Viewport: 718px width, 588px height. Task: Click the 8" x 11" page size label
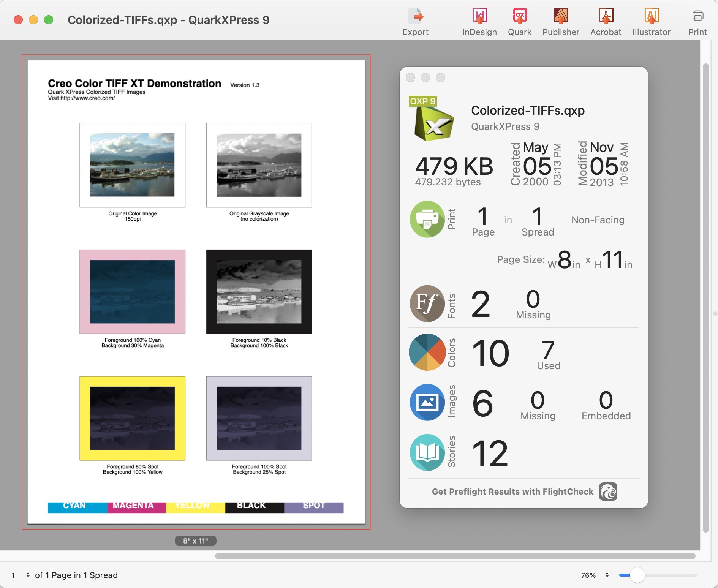coord(196,541)
